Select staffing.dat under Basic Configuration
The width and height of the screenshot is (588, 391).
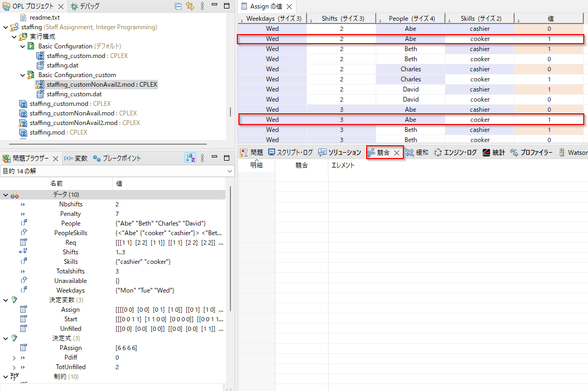[x=62, y=65]
